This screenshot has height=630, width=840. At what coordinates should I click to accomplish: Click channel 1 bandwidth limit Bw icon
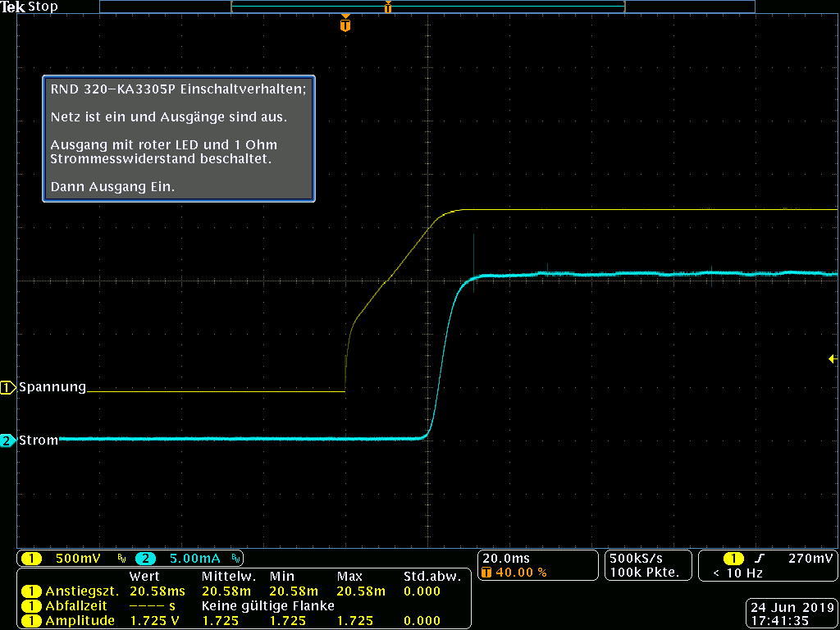pyautogui.click(x=121, y=559)
